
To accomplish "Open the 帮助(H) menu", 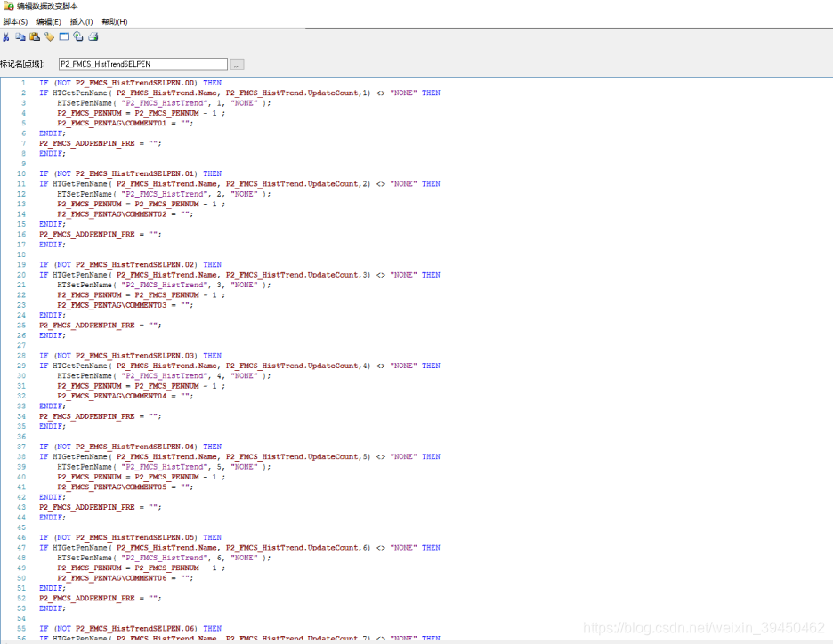I will point(115,21).
